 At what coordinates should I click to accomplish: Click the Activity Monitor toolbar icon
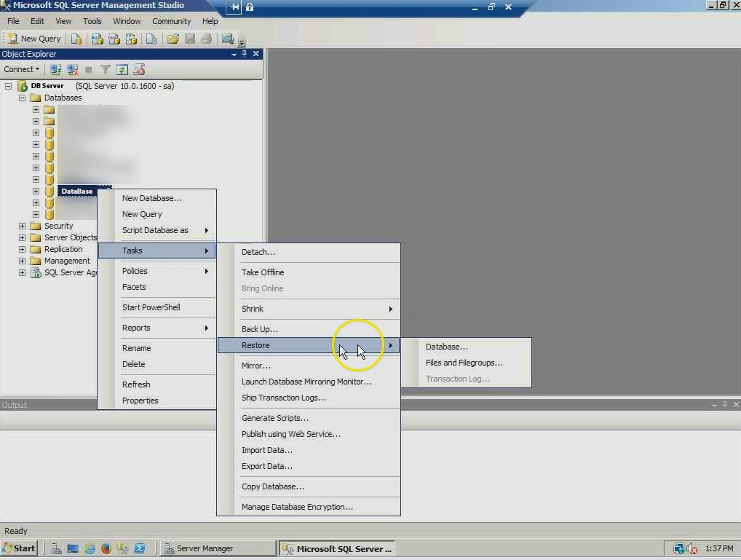pyautogui.click(x=227, y=39)
